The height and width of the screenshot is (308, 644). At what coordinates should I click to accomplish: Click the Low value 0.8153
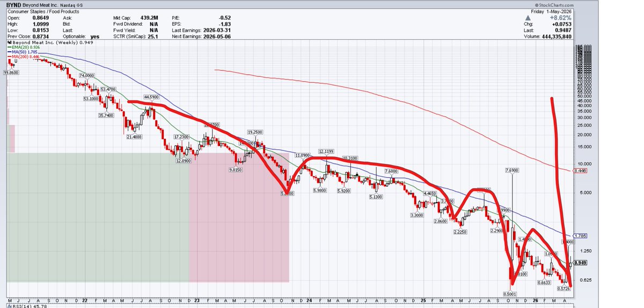(42, 30)
